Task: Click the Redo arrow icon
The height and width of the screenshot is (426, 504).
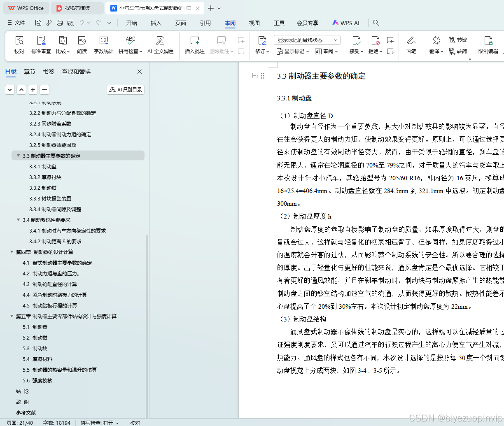Action: (98, 23)
